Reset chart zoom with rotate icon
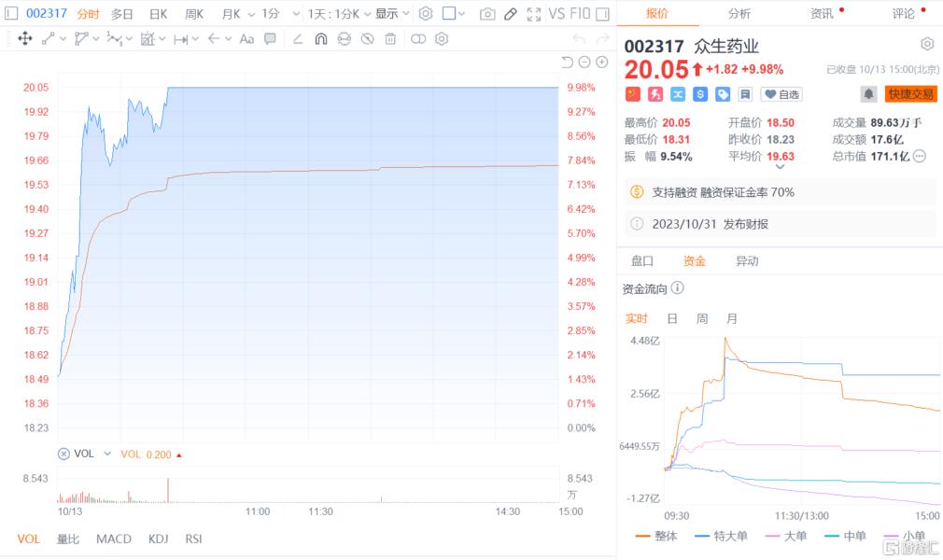Image resolution: width=943 pixels, height=560 pixels. [x=567, y=62]
